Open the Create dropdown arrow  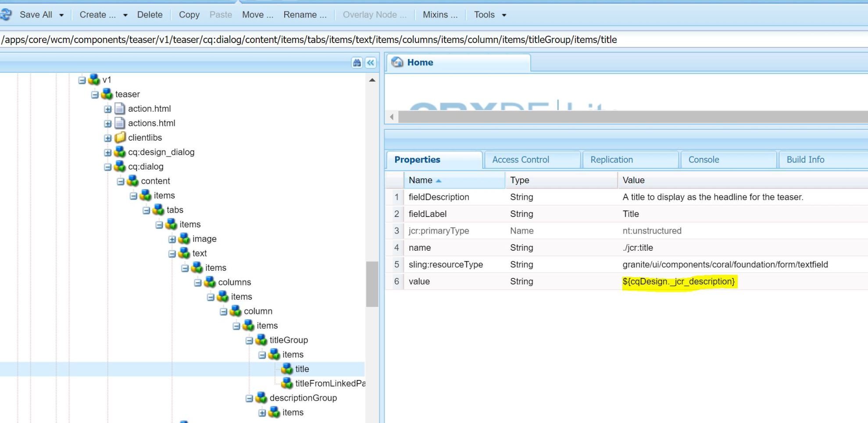tap(125, 14)
